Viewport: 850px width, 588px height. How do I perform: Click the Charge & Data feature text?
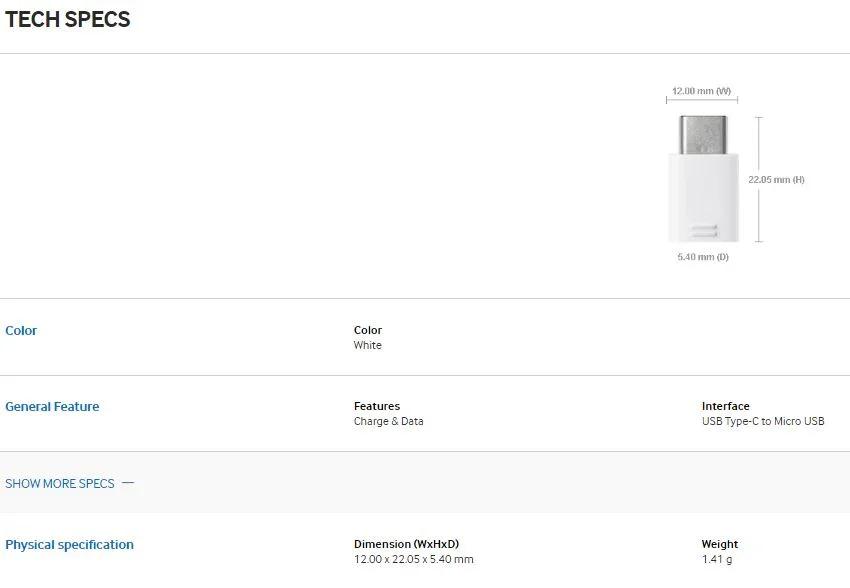(x=388, y=422)
